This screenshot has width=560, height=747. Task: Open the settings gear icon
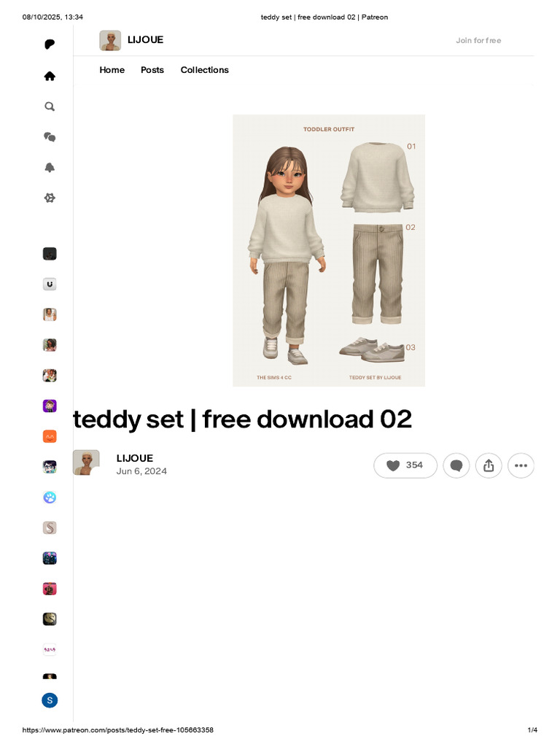click(x=50, y=198)
